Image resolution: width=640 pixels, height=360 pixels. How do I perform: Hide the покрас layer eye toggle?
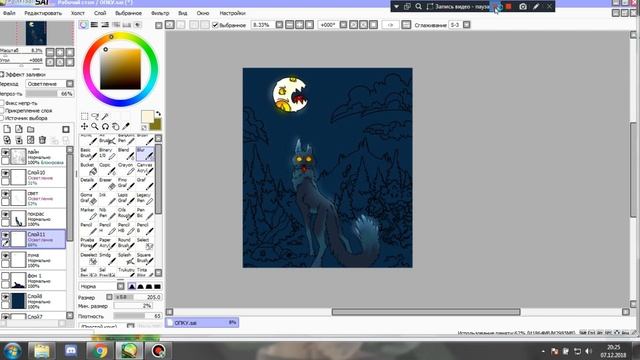tap(5, 214)
